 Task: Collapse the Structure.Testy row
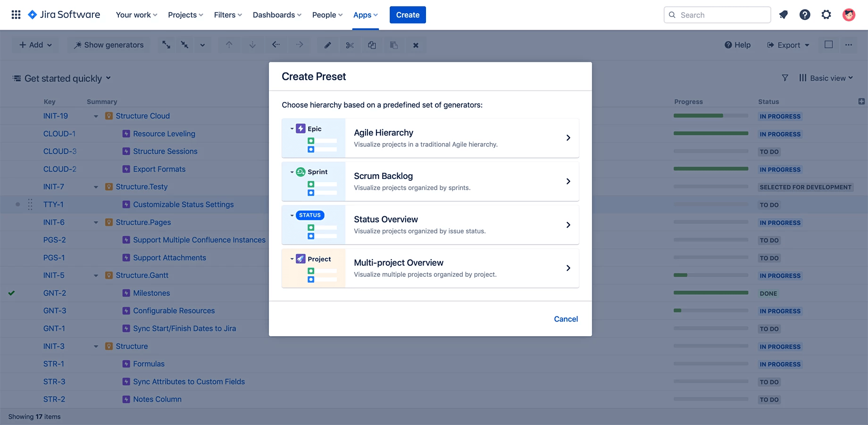[96, 187]
